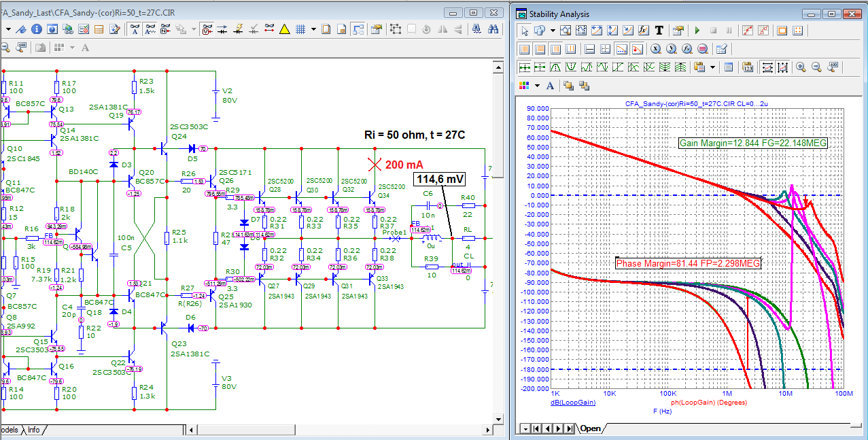Select the Cursor mode icon in analysis toolbar

click(583, 31)
